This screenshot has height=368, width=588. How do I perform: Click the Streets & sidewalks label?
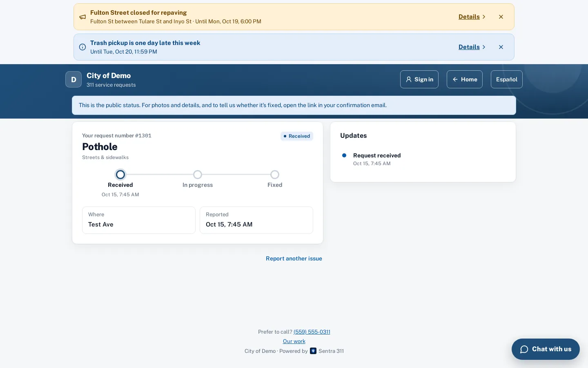[105, 157]
